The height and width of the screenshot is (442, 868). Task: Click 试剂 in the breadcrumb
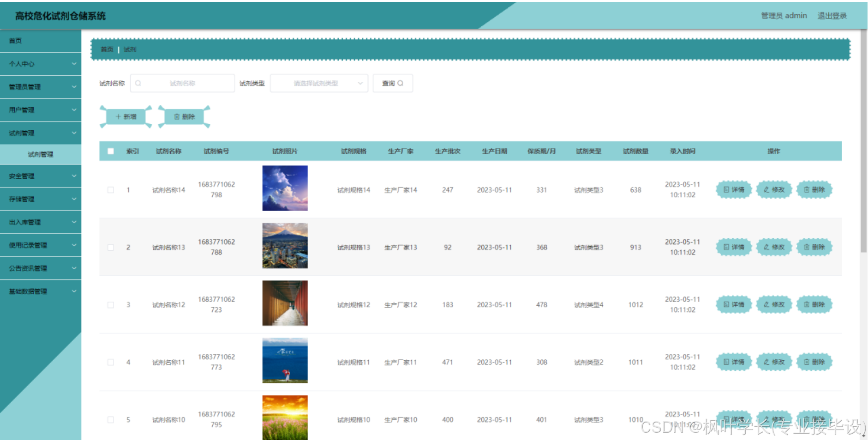(x=130, y=49)
